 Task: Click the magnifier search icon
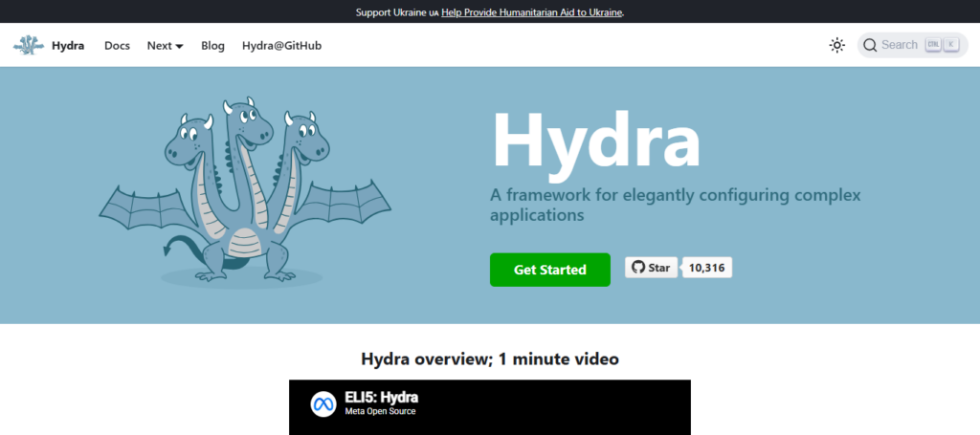[x=871, y=45]
